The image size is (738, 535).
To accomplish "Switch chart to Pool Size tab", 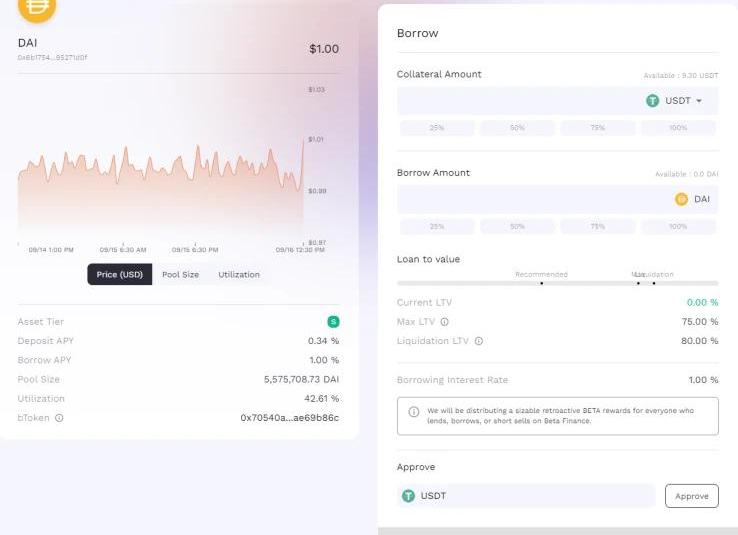I will click(x=180, y=274).
